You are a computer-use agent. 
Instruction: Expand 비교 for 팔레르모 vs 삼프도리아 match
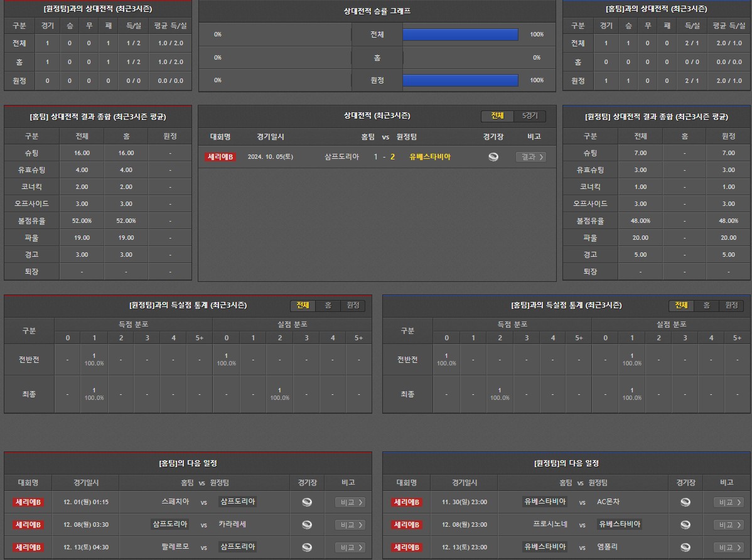coord(350,547)
